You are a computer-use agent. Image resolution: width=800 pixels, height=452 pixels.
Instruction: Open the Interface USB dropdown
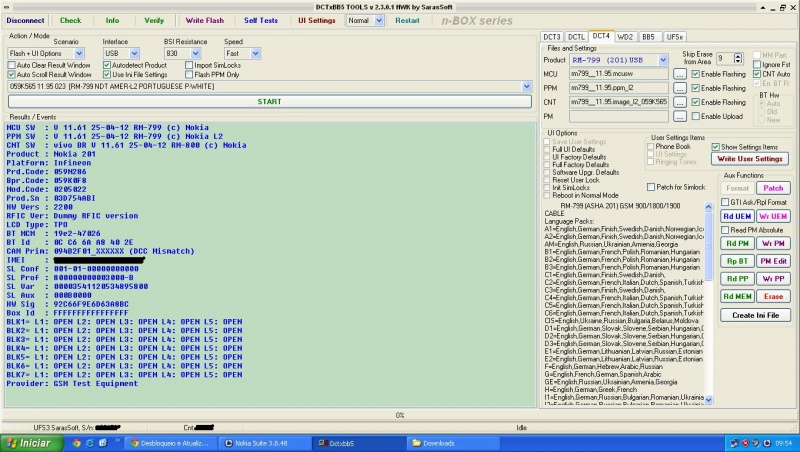pos(134,53)
